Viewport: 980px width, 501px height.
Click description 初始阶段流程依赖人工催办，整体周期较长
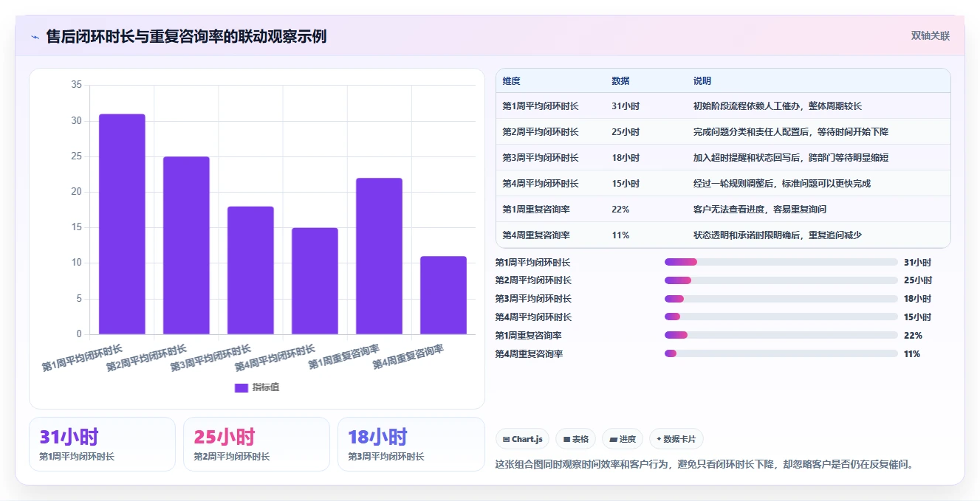pyautogui.click(x=778, y=106)
